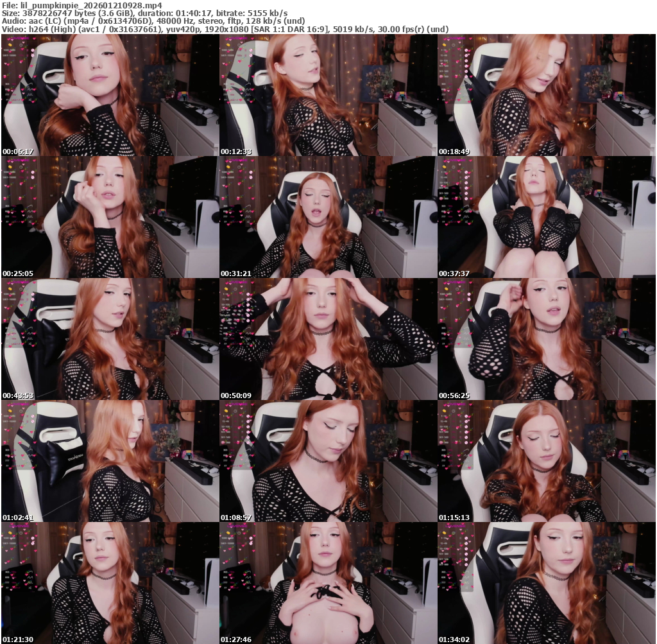Select the Video stream info line
The width and height of the screenshot is (657, 644).
tap(225, 30)
